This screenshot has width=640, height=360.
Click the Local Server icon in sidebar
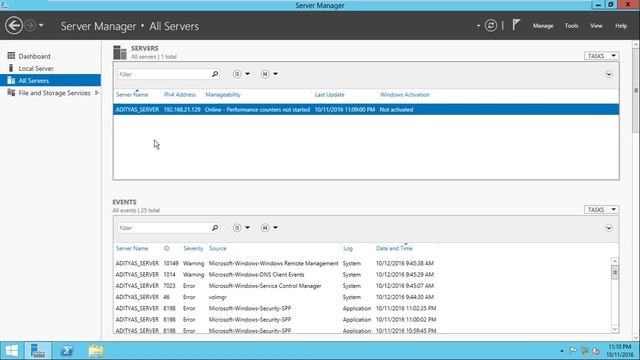[x=11, y=68]
